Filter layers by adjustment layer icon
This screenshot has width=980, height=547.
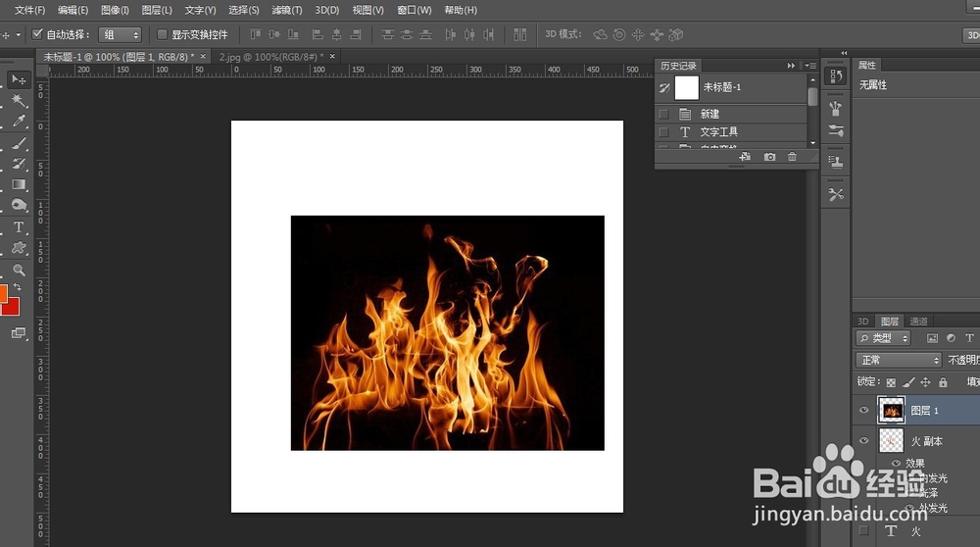click(x=951, y=338)
